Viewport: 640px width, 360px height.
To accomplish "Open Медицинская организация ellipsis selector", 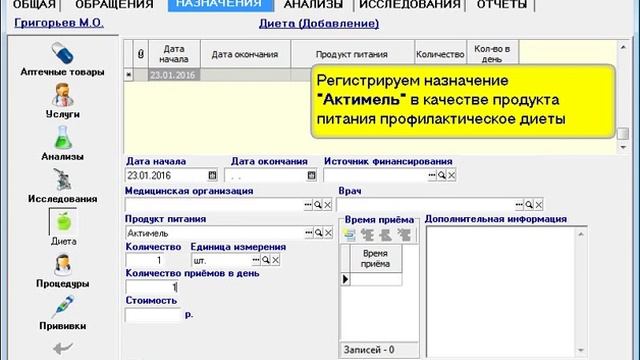I will pos(308,205).
